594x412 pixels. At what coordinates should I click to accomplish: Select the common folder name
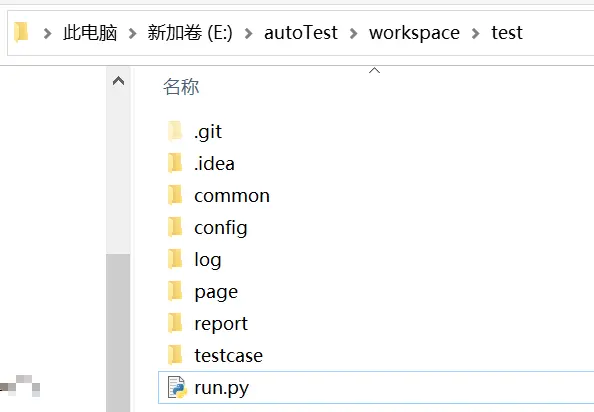(x=232, y=196)
